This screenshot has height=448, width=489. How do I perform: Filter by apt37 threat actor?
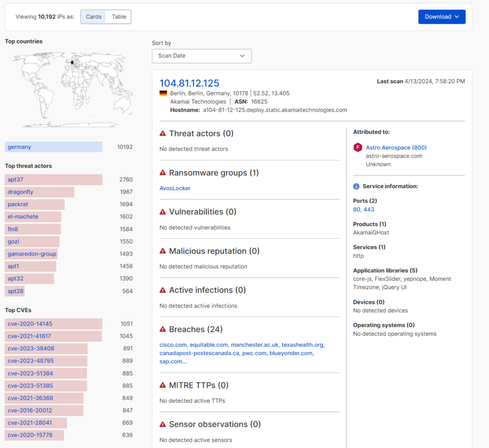53,180
